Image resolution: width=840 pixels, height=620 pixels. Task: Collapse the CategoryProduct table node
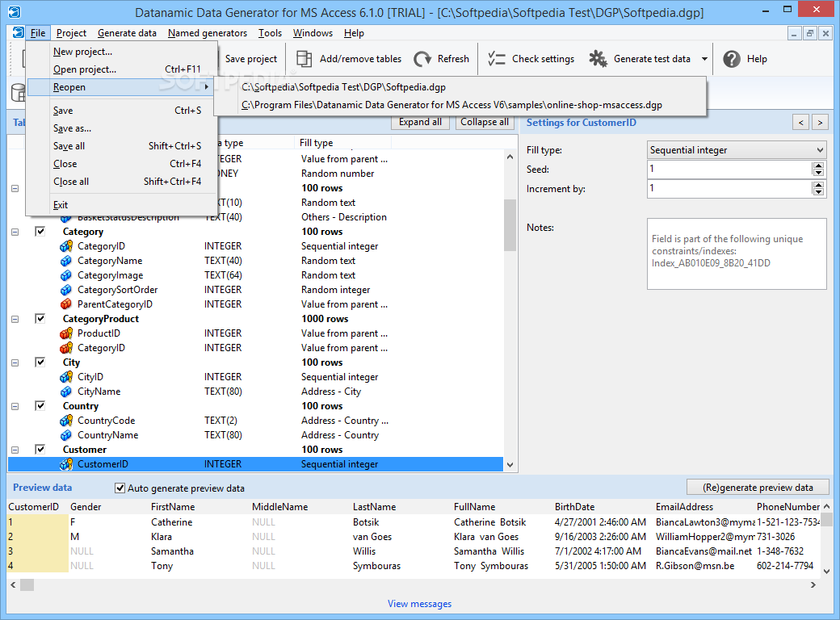coord(15,319)
